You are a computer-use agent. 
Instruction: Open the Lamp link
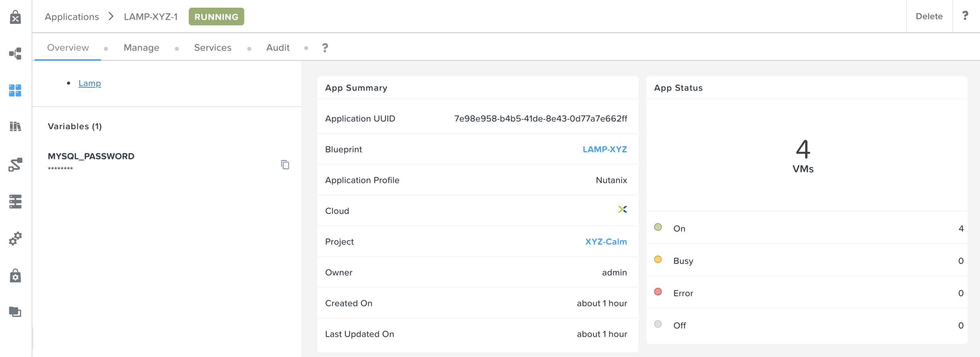(90, 83)
